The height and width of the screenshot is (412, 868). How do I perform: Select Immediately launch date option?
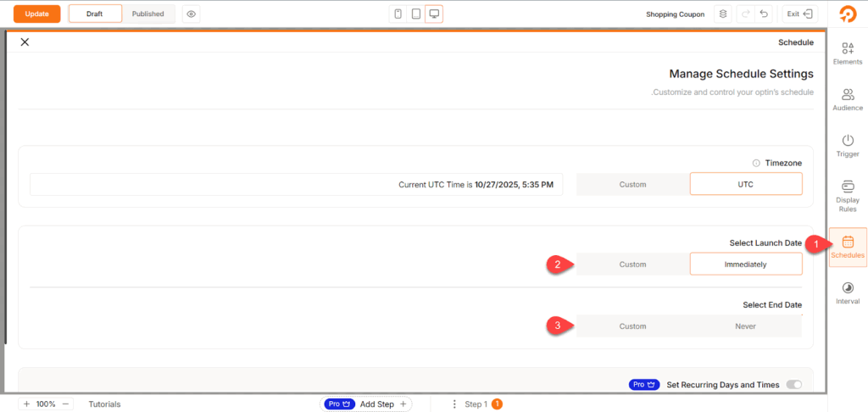(x=746, y=264)
